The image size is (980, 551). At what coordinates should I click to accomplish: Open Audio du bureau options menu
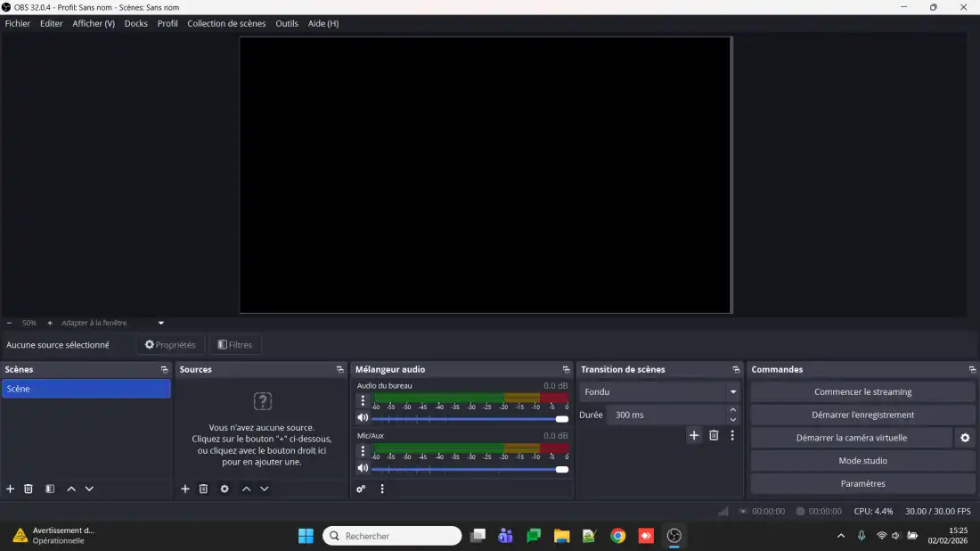(x=363, y=401)
